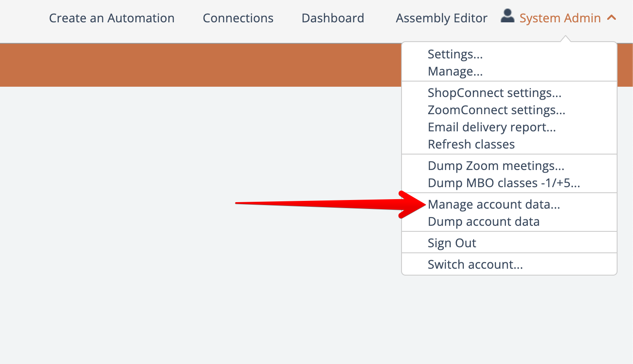633x364 pixels.
Task: Collapse the System Admin menu chevron
Action: click(612, 18)
